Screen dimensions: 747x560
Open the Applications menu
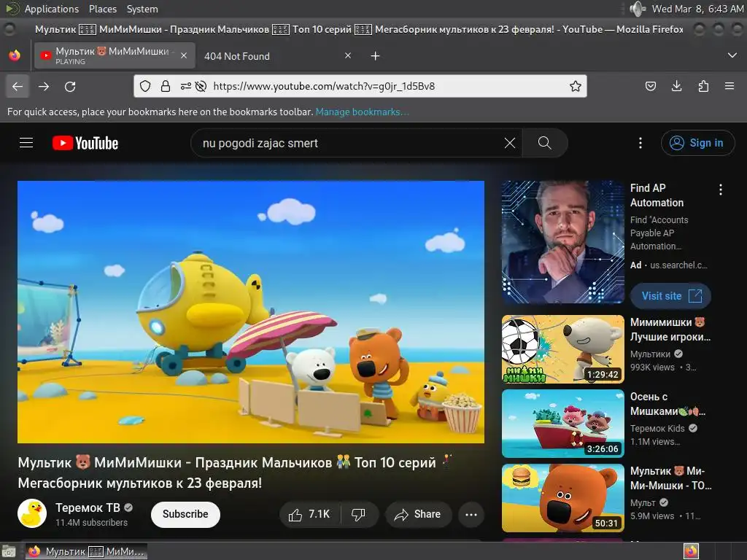pos(52,9)
